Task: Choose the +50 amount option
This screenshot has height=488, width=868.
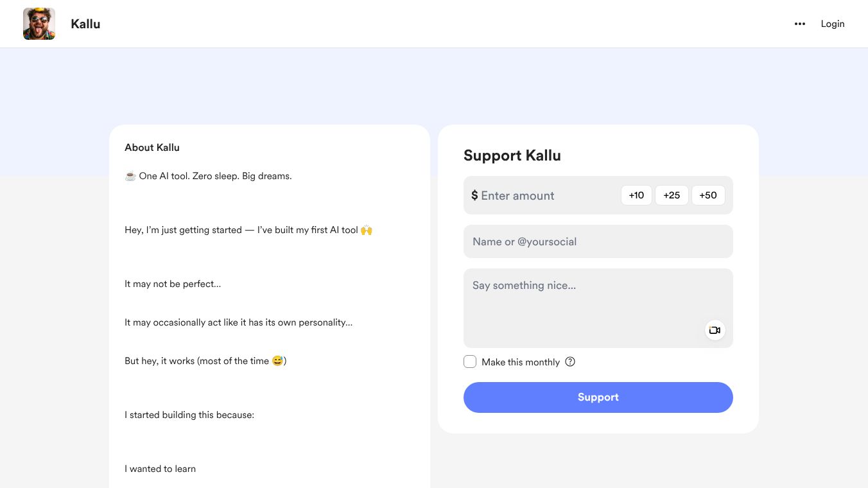Action: pos(708,195)
